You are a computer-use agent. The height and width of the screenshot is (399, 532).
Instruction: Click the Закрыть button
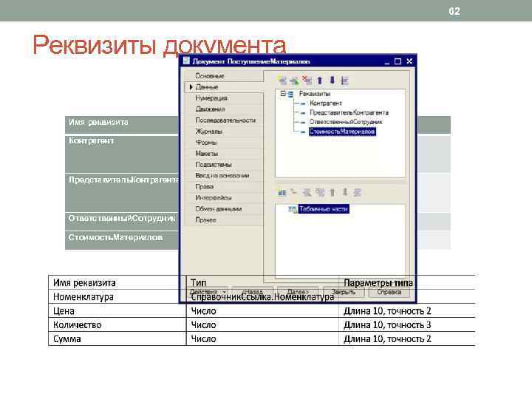(344, 292)
